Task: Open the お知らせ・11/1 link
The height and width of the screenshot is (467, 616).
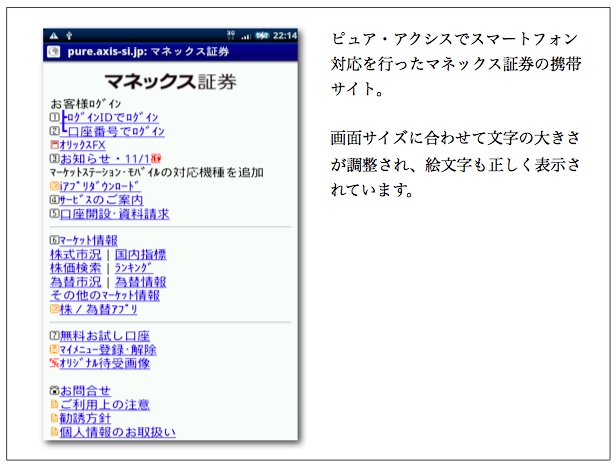Action: coord(105,158)
